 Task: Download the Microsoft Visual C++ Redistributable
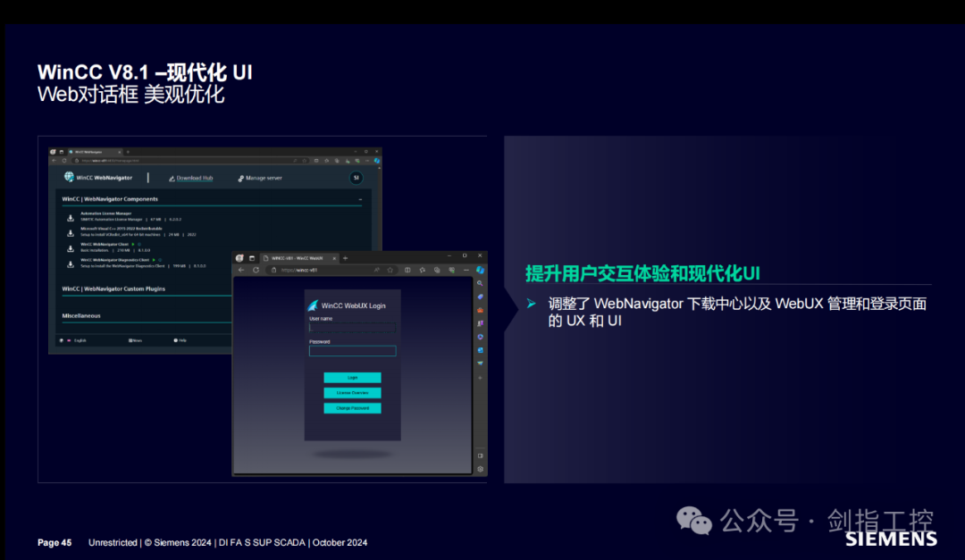[x=71, y=232]
